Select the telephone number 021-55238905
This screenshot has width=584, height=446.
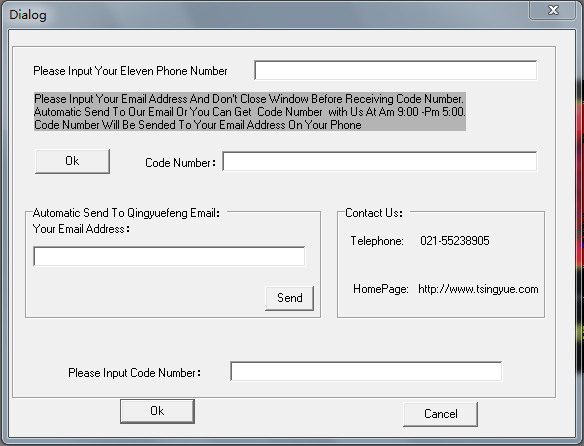click(455, 241)
